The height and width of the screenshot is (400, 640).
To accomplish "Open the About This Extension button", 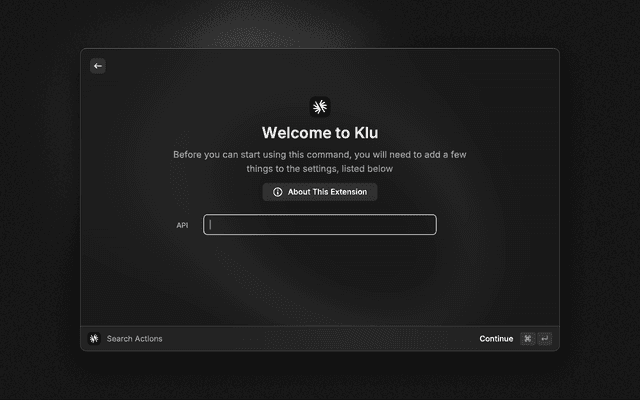I will click(320, 192).
